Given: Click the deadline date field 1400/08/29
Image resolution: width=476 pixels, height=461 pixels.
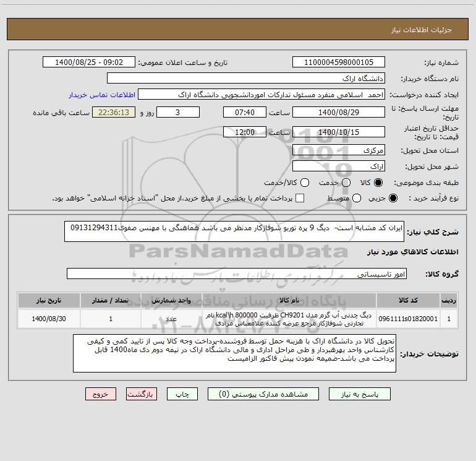Looking at the screenshot, I should [339, 112].
